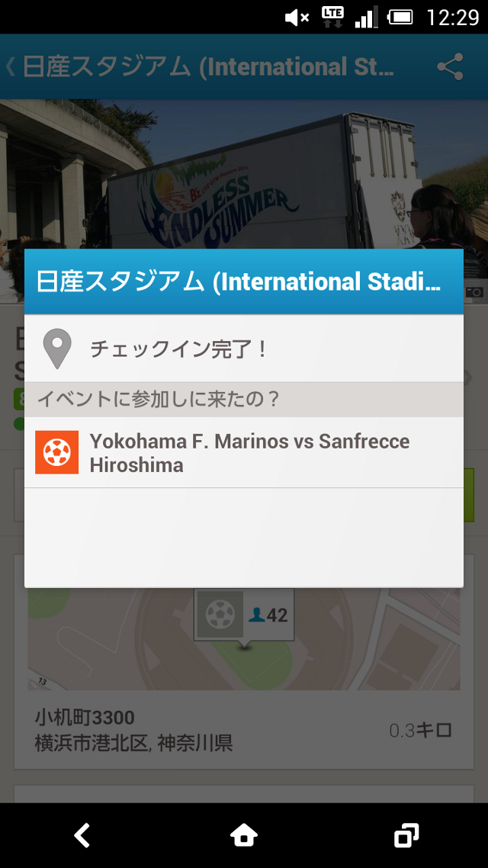Tap the Android home navigation button

tap(244, 835)
